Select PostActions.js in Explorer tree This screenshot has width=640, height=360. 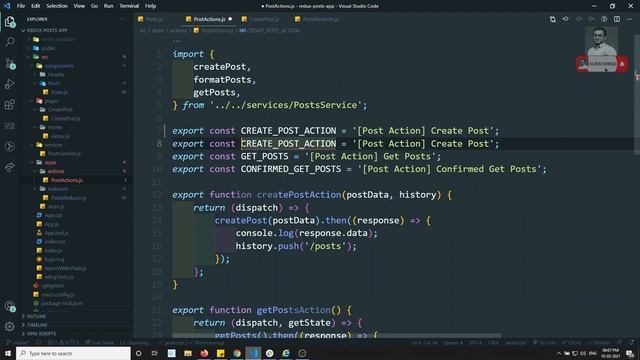(67, 180)
